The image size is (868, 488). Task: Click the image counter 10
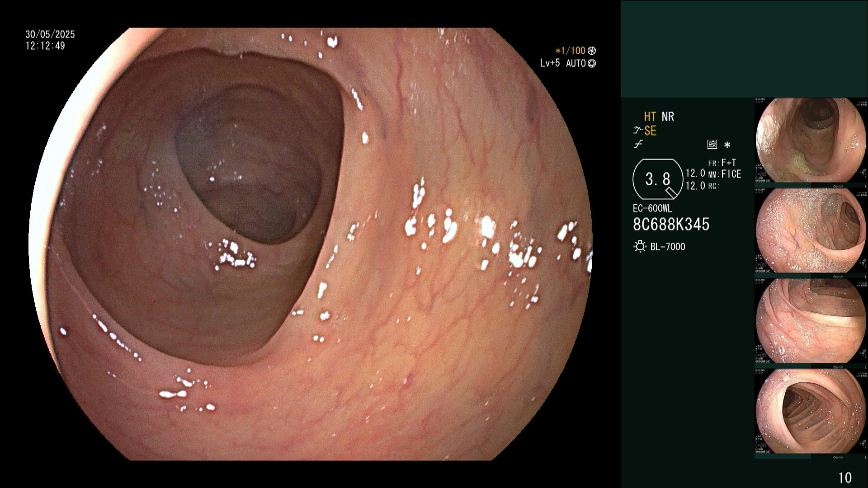click(x=845, y=478)
